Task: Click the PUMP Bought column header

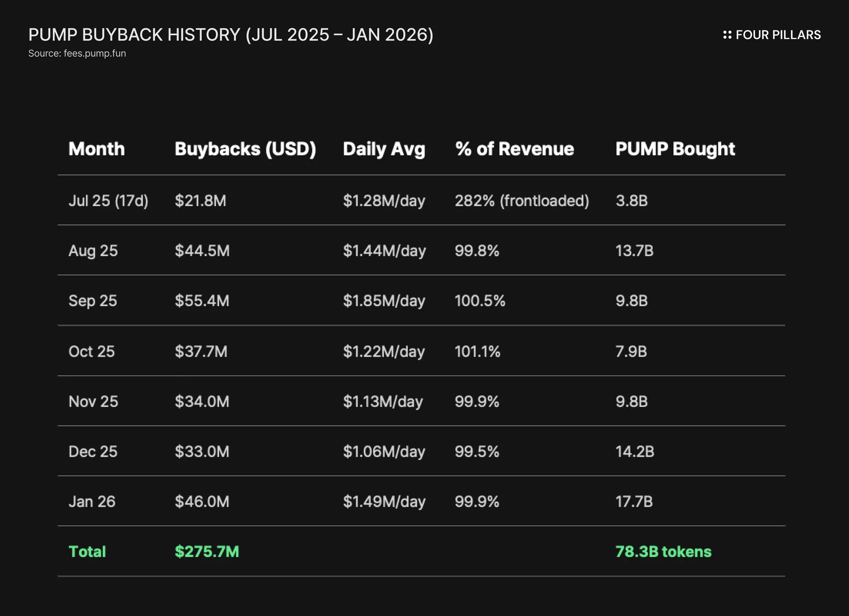Action: (675, 149)
